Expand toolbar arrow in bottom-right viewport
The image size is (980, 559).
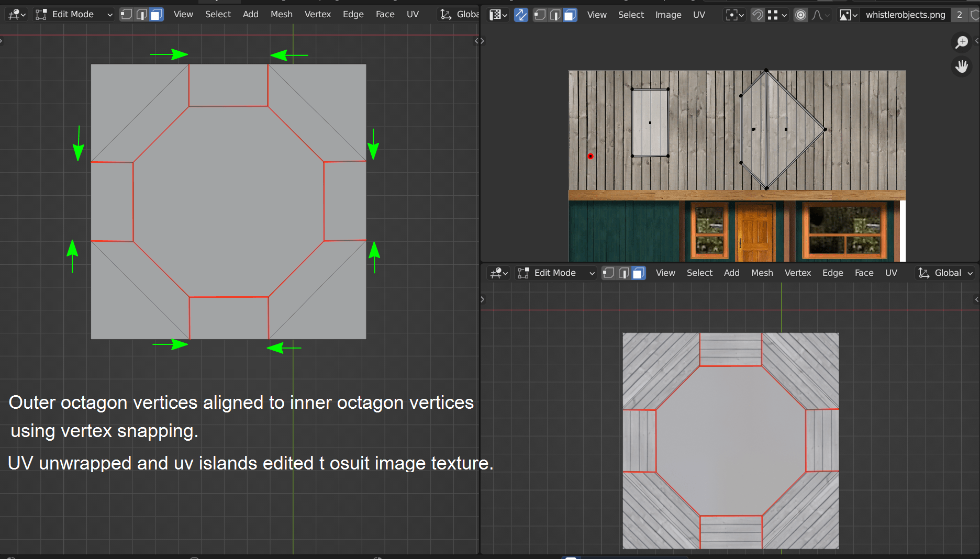[x=483, y=299]
